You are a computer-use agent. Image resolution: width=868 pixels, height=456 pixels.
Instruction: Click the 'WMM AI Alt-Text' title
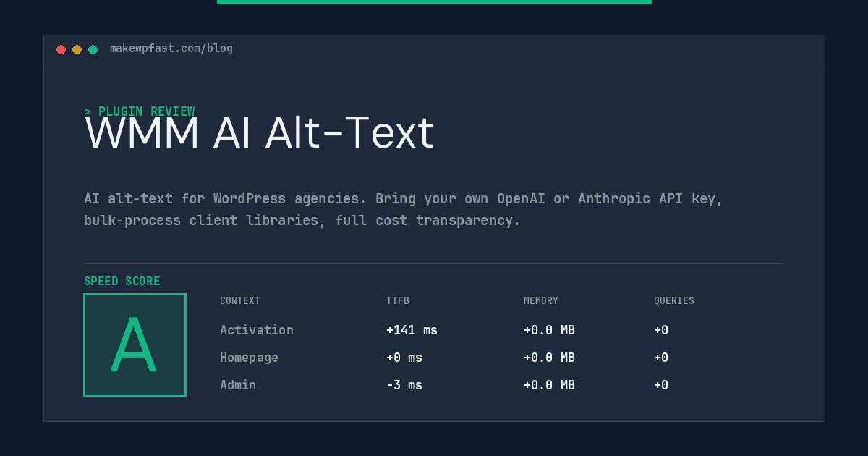coord(259,133)
